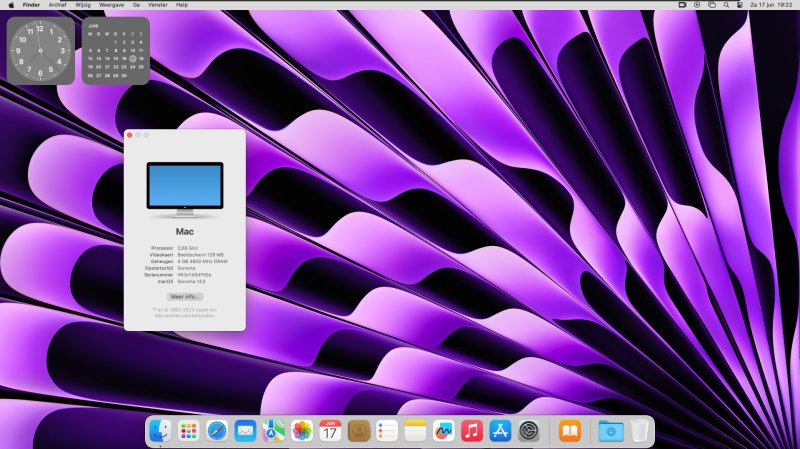Open the Contacts app in the Dock
This screenshot has width=800, height=449.
(359, 431)
